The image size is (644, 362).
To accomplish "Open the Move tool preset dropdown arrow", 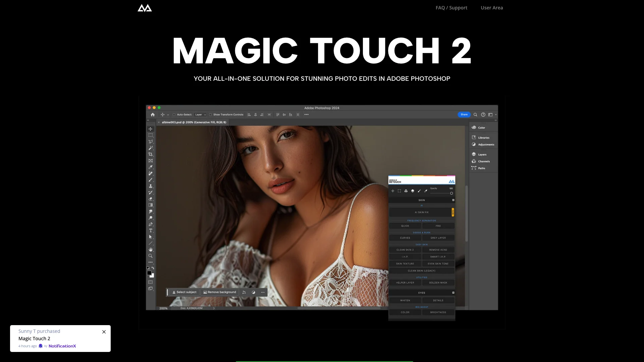I will (x=168, y=115).
